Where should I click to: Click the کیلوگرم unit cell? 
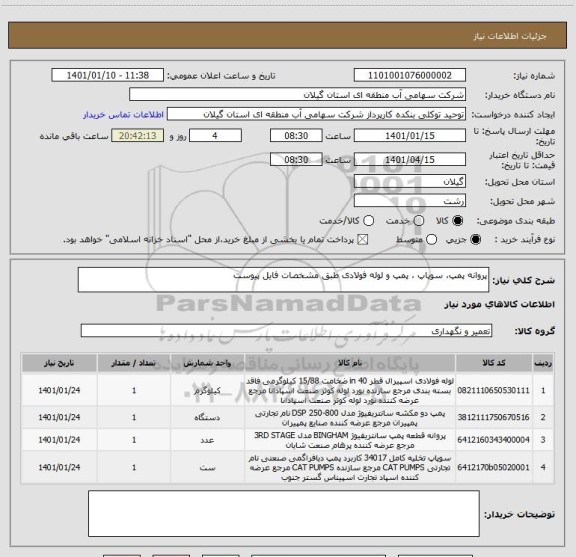coord(207,390)
